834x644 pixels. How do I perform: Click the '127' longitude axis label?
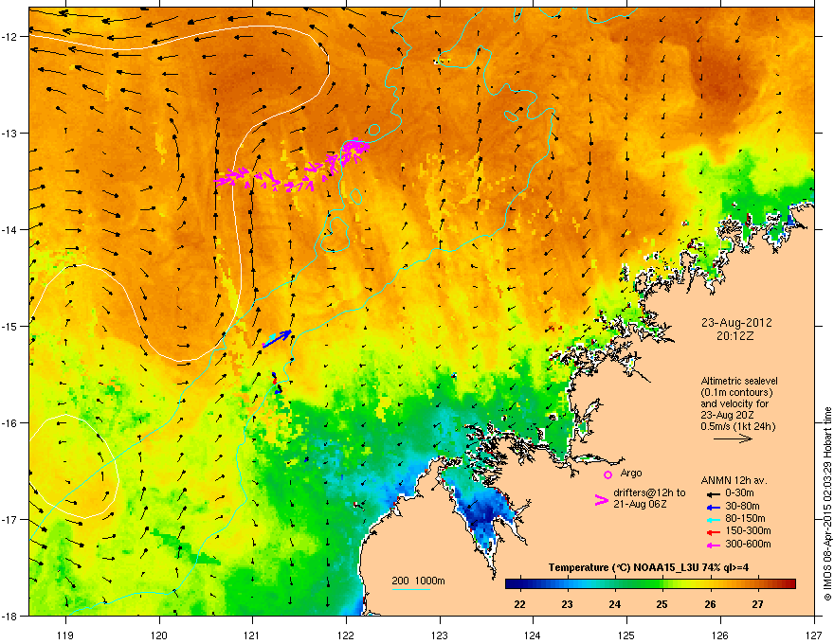(814, 635)
